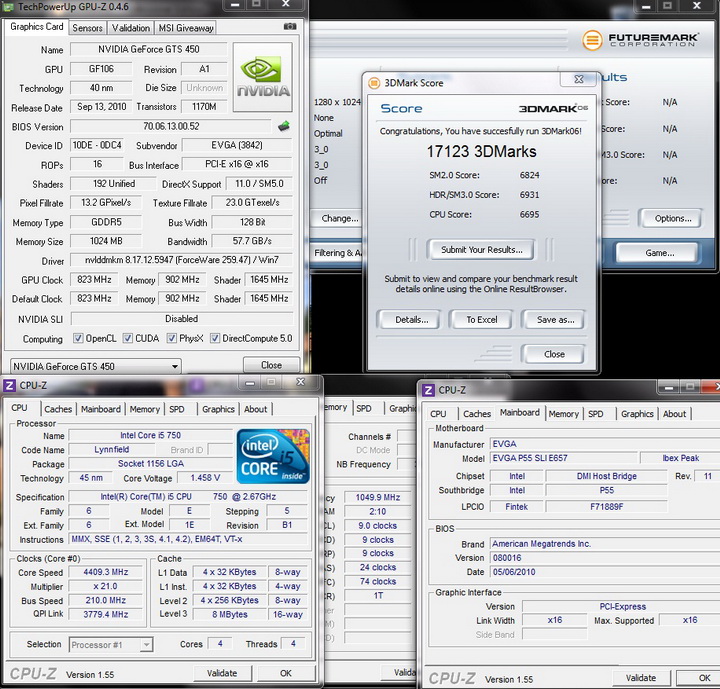Click the Driver version field in GPU-Z

[x=181, y=260]
